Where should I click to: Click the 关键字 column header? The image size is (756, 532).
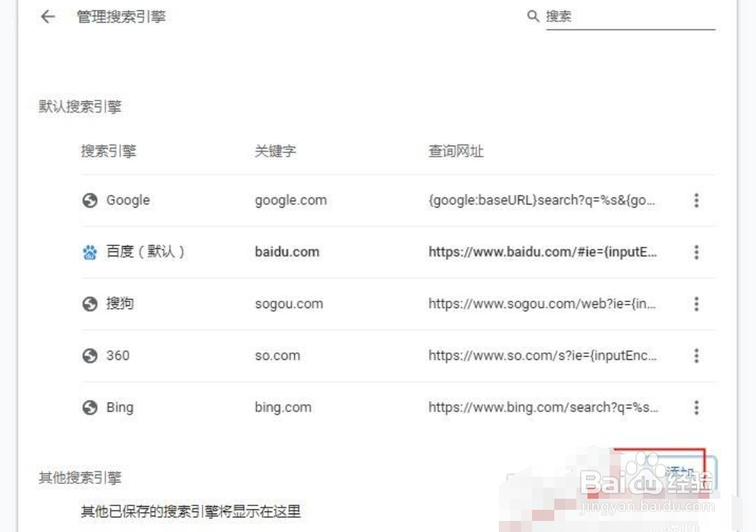pyautogui.click(x=276, y=151)
